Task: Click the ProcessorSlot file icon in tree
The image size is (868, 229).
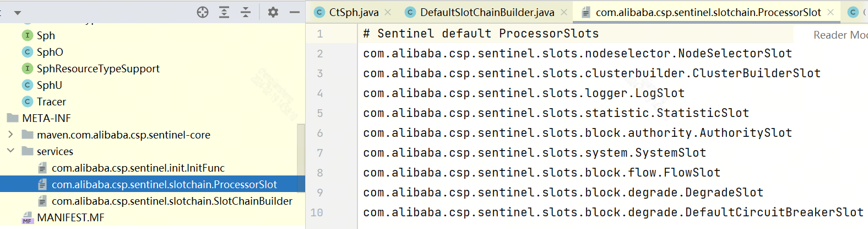Action: [42, 184]
